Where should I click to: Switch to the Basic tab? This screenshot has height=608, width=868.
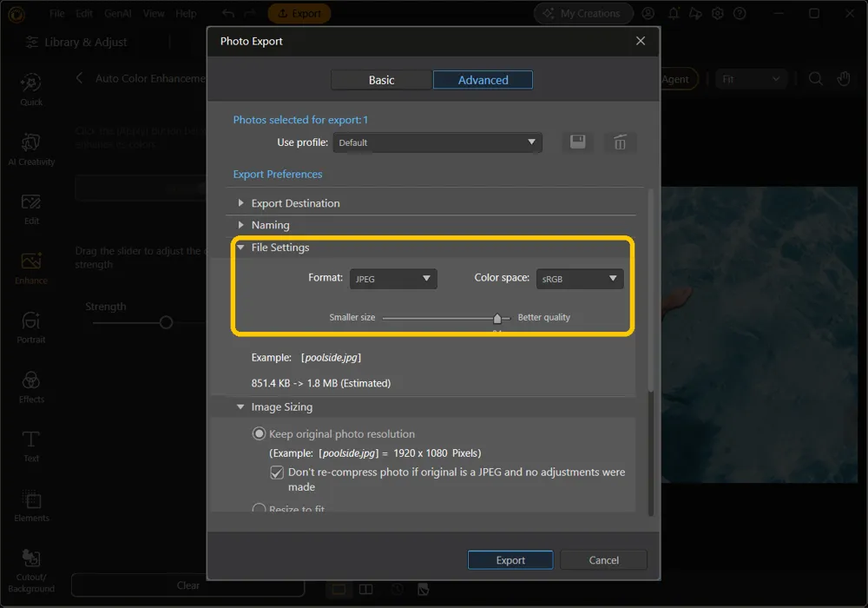pos(381,80)
